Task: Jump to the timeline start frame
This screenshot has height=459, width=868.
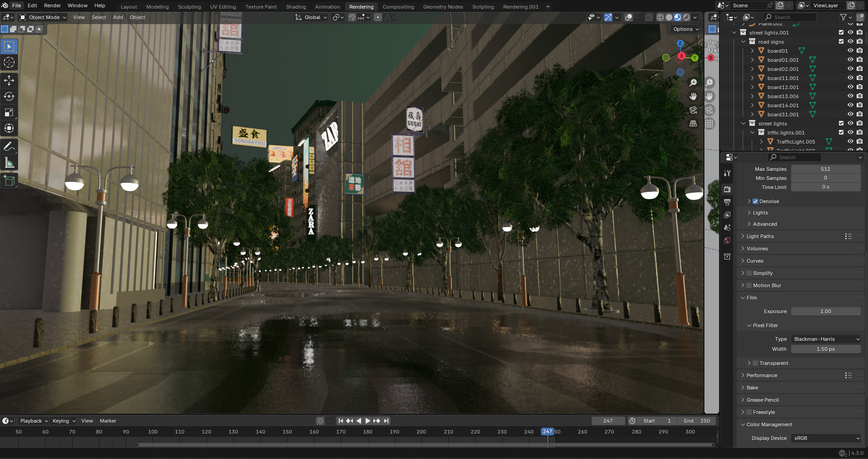Action: (341, 421)
